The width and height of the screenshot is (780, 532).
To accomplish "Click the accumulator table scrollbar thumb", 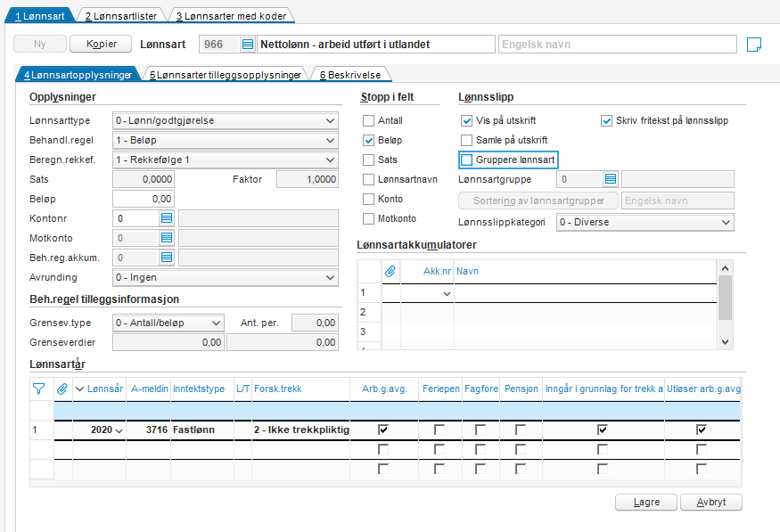I will click(x=726, y=298).
